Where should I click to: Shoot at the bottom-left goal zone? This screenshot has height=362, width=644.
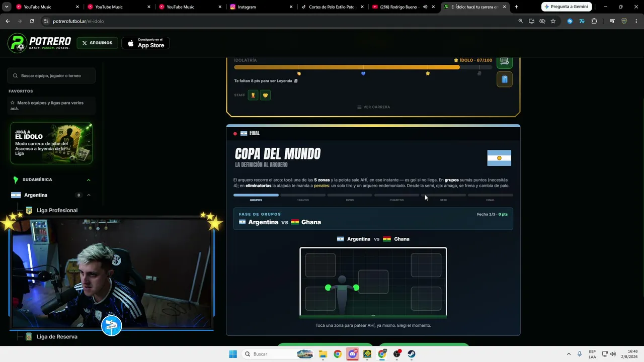coord(320,299)
